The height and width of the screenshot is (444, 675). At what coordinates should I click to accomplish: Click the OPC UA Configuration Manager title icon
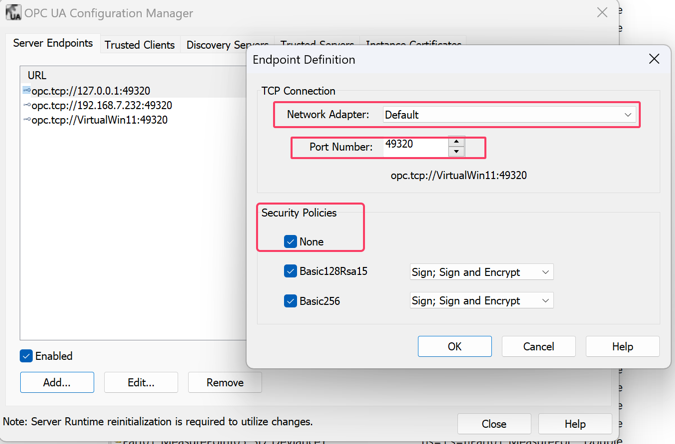tap(13, 13)
